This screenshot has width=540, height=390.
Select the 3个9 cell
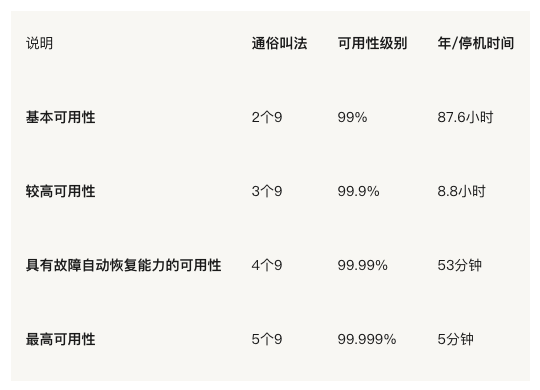[267, 191]
